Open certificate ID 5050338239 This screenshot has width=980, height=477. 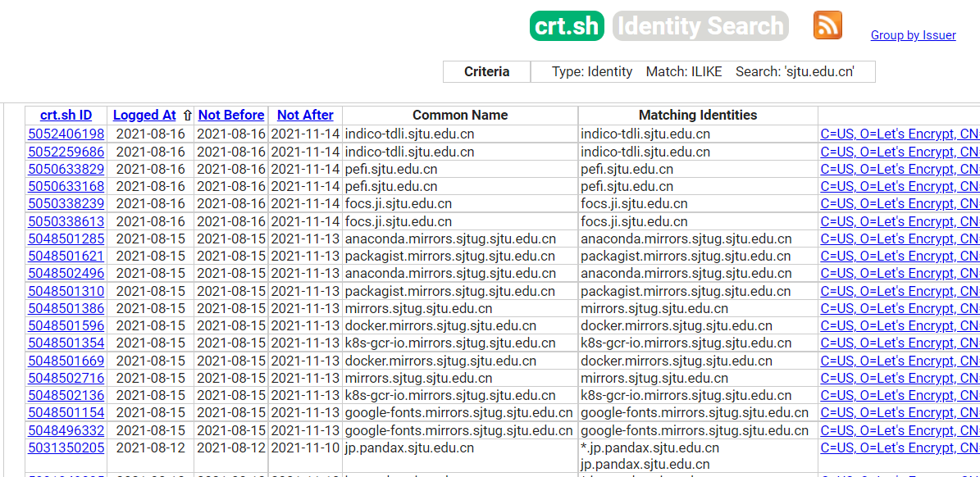(66, 203)
